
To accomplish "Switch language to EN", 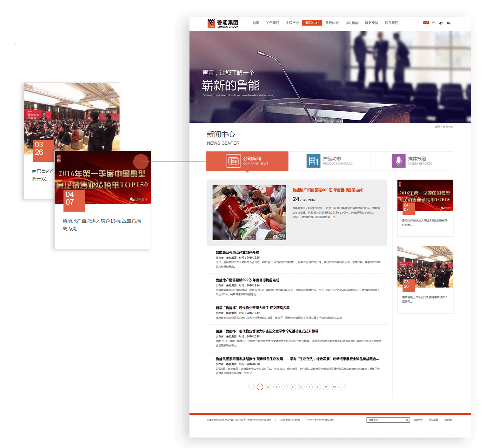I will pos(433,23).
